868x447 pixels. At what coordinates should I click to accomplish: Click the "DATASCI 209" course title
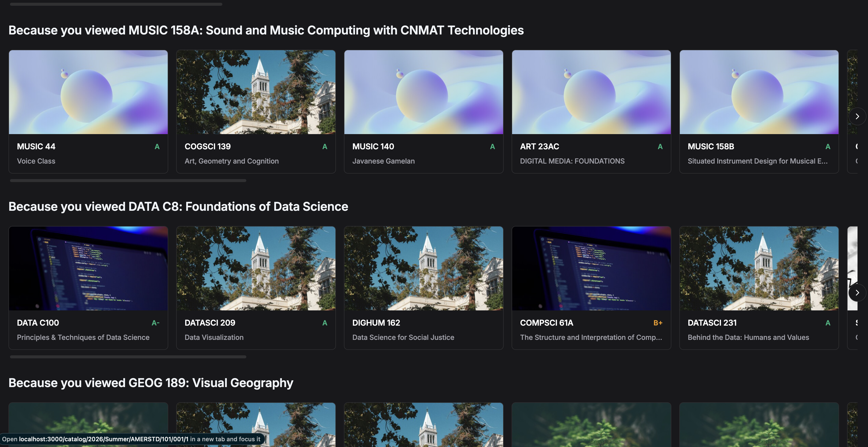[x=210, y=323]
